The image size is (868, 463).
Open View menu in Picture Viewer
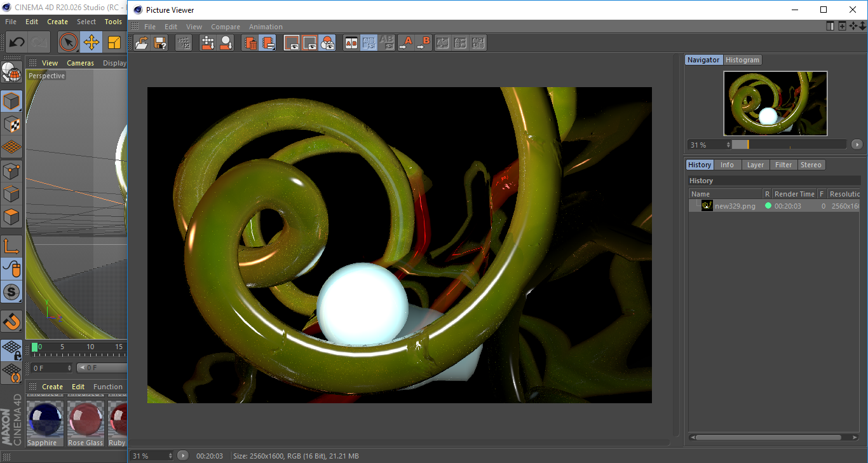click(x=194, y=27)
